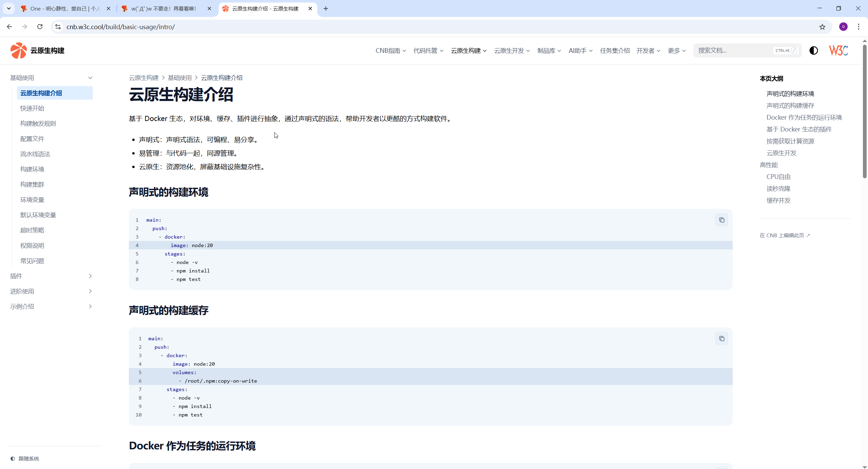The height and width of the screenshot is (469, 868).
Task: Click the 搜索文档 search field
Action: [x=732, y=50]
